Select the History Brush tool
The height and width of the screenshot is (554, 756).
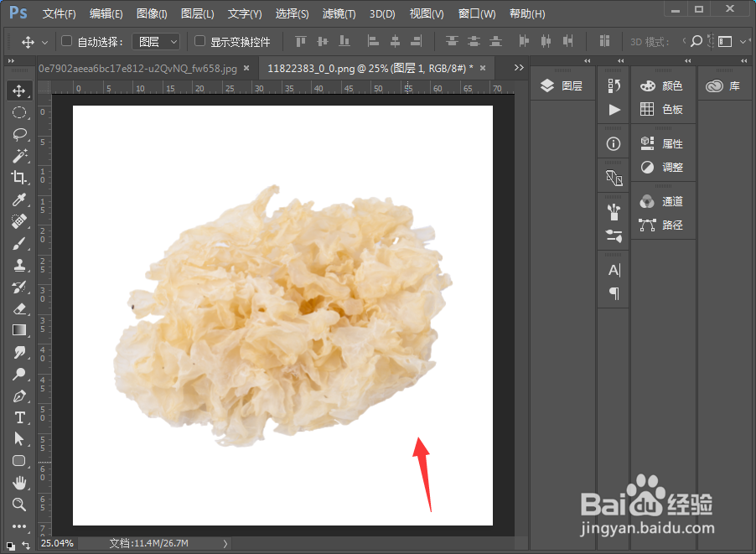[x=19, y=287]
